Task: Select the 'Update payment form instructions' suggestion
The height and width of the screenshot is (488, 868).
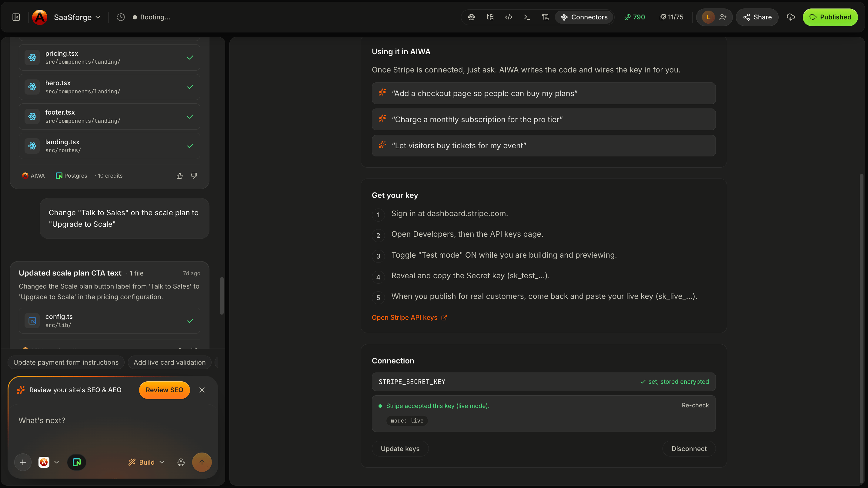Action: pos(66,362)
